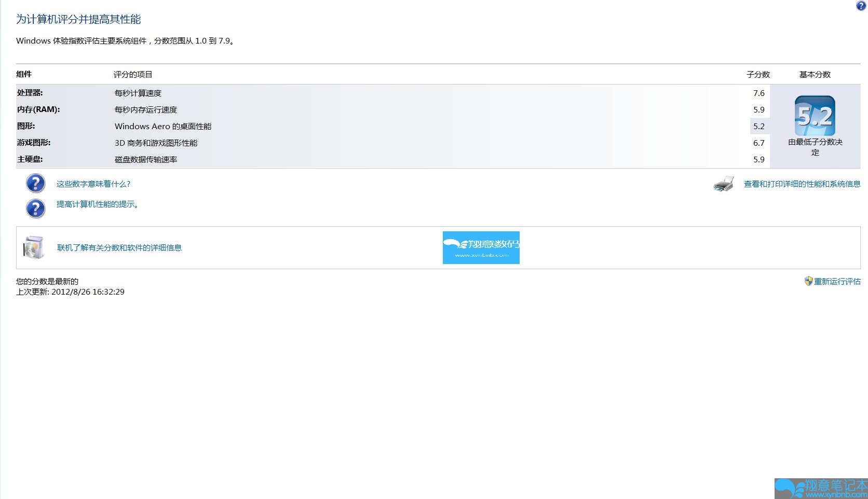Screen dimensions: 868x499
Task: Click the text Windows Aero 的桌面性能
Action: [x=163, y=126]
